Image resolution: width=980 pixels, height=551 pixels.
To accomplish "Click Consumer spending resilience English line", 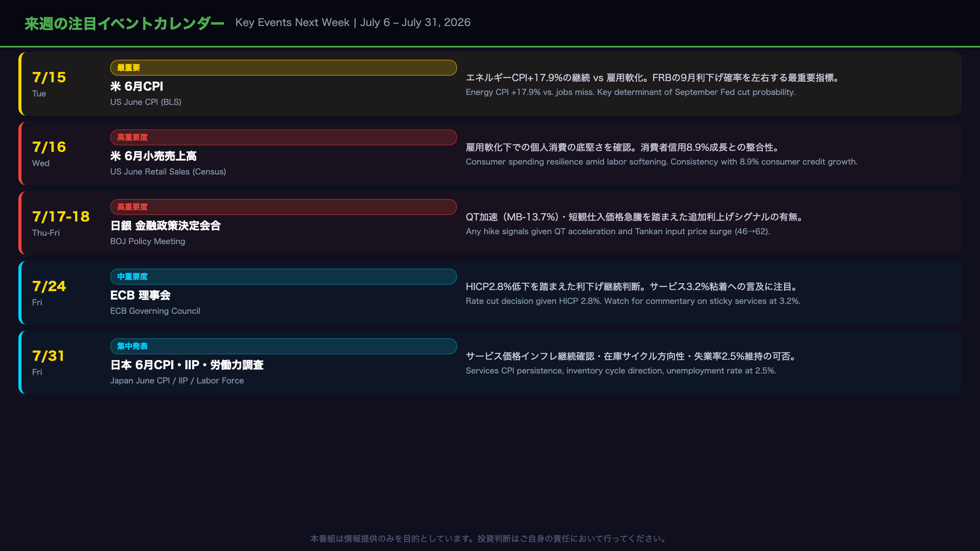I will pyautogui.click(x=661, y=162).
